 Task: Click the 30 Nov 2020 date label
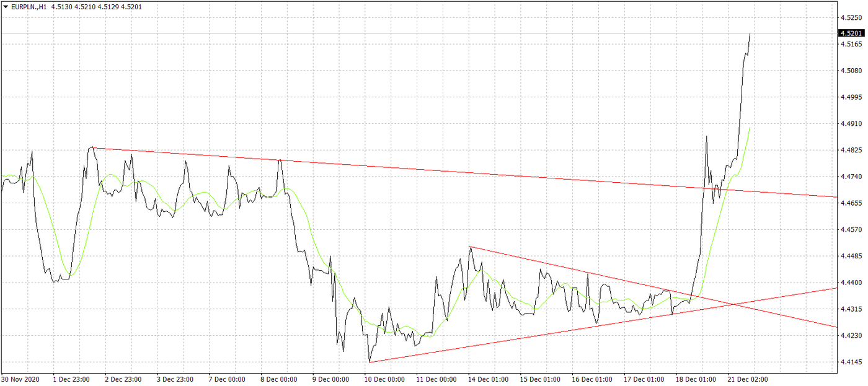coord(21,379)
